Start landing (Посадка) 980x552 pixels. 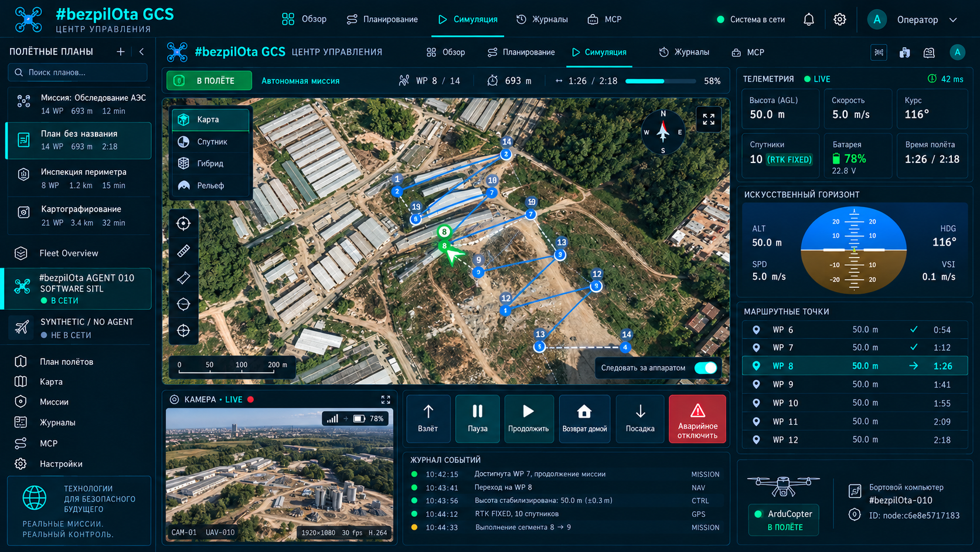640,418
